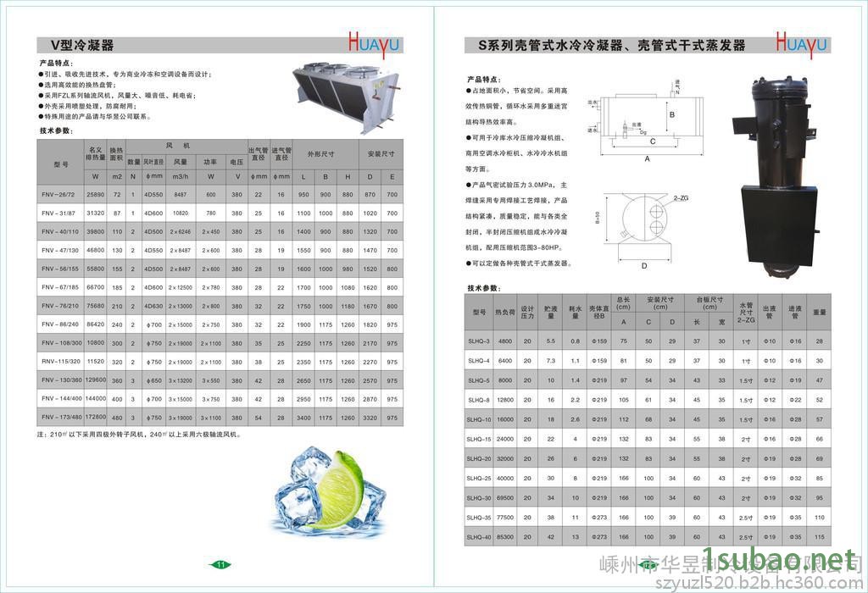Click the side-view dimension diagram labeled A, B, C
This screenshot has width=868, height=593.
[647, 122]
